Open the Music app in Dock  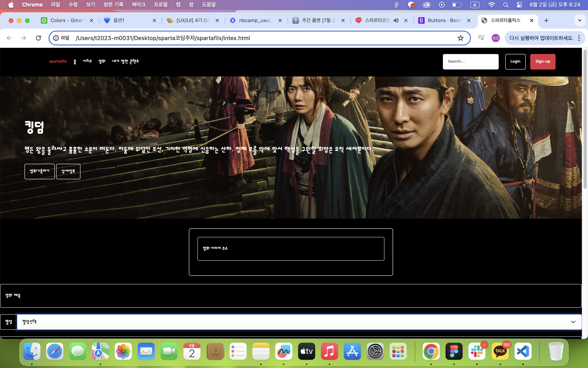(330, 351)
